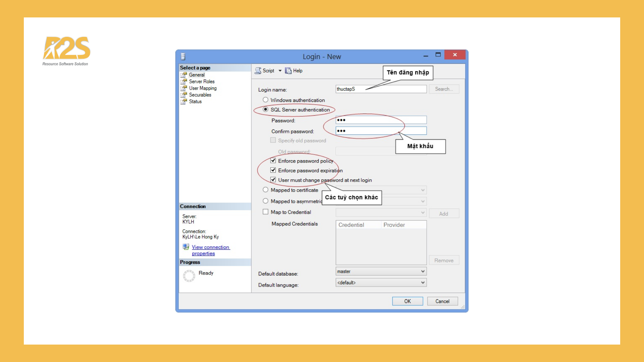Select the General page icon
This screenshot has width=644, height=362.
pos(184,75)
